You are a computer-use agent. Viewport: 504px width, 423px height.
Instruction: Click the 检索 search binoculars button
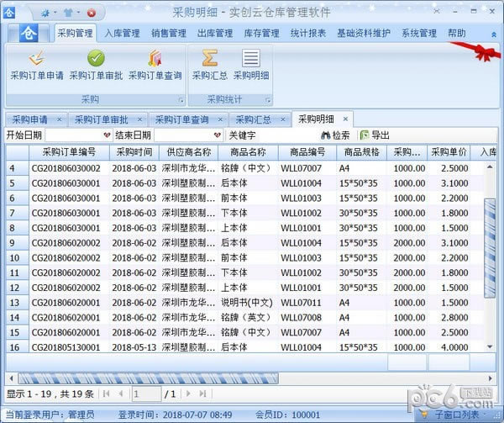[336, 135]
